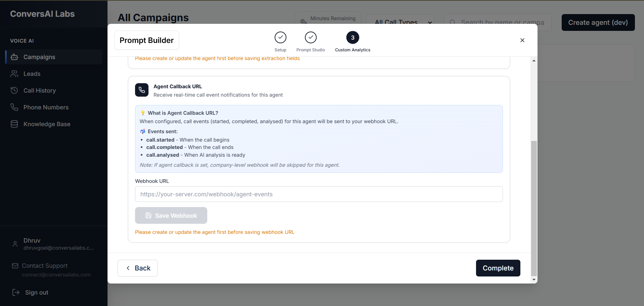Viewport: 644px width, 306px height.
Task: Click the Phone Numbers handset icon
Action: pos(14,107)
